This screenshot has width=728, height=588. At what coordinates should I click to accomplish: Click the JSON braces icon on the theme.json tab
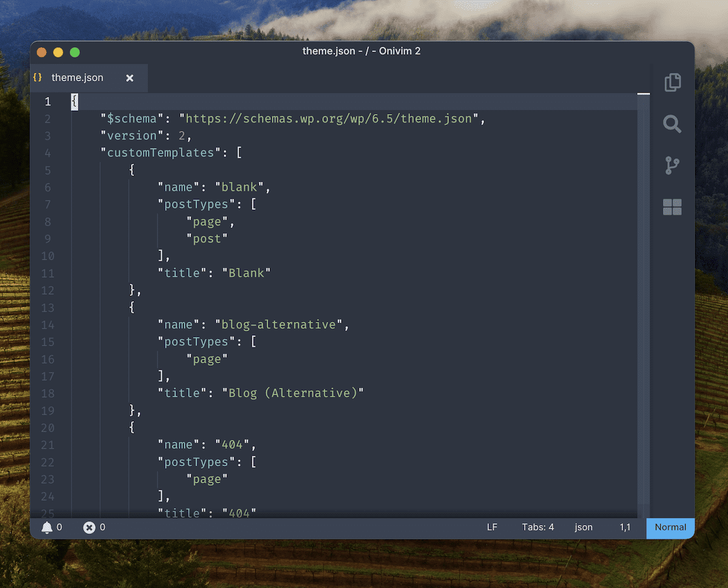[x=38, y=78]
